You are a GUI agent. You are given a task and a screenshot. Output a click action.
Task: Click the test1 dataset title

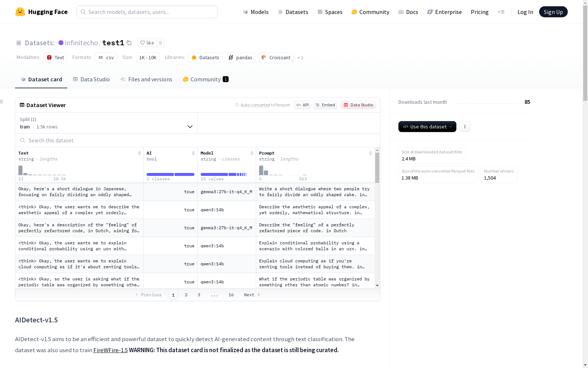pyautogui.click(x=113, y=43)
